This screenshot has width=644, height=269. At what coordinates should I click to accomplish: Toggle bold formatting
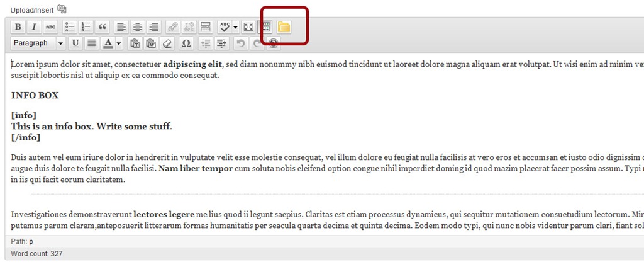(18, 27)
